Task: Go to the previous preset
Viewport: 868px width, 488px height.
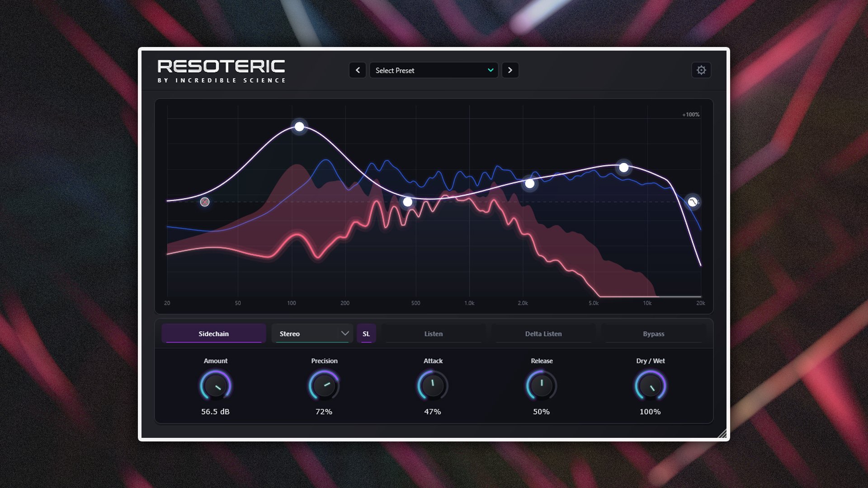Action: [358, 70]
